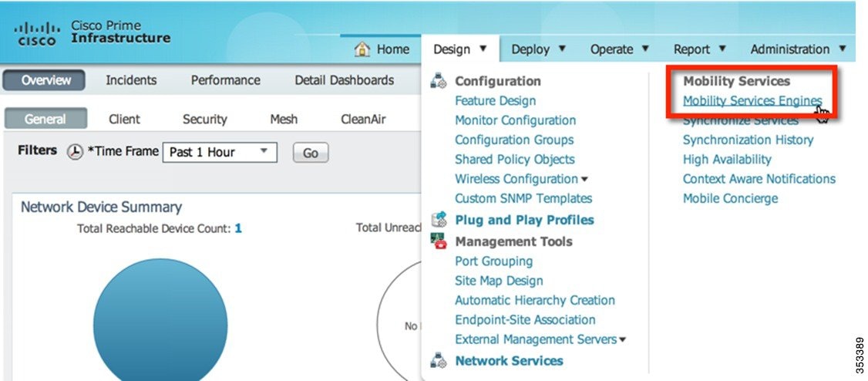Viewport: 868px width, 381px height.
Task: Expand the Wireless Configuration submenu arrow
Action: [584, 180]
